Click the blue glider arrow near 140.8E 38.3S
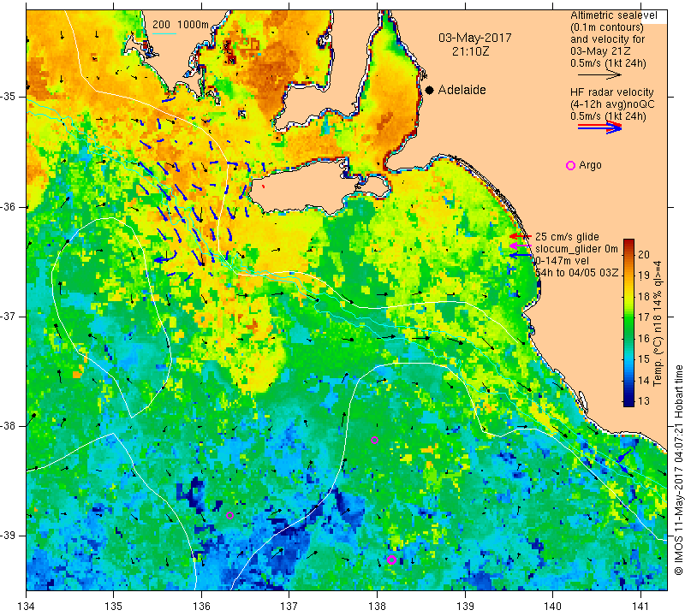 tap(624, 455)
